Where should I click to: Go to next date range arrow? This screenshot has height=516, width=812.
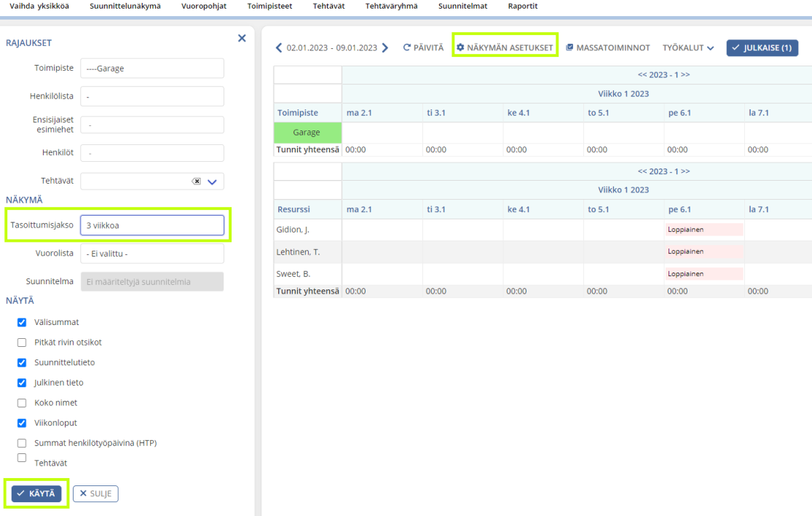point(385,47)
